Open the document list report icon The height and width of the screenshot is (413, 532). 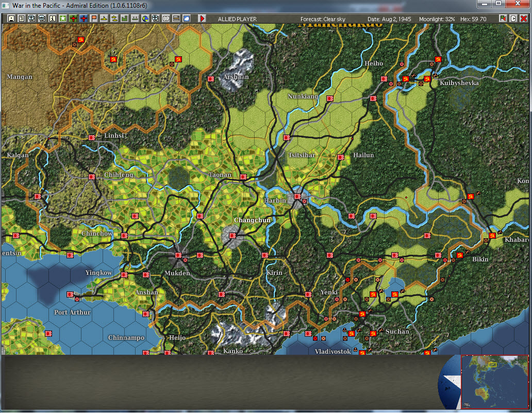[x=21, y=19]
